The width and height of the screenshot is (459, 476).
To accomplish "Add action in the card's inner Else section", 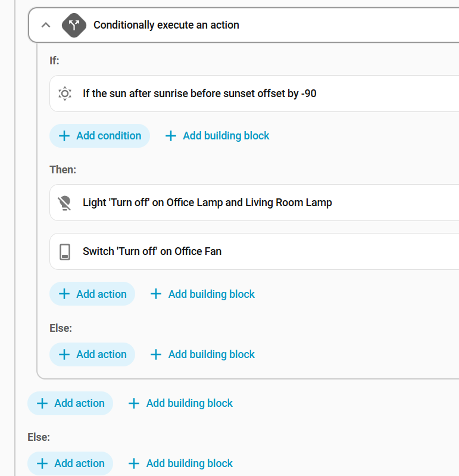I will [92, 354].
